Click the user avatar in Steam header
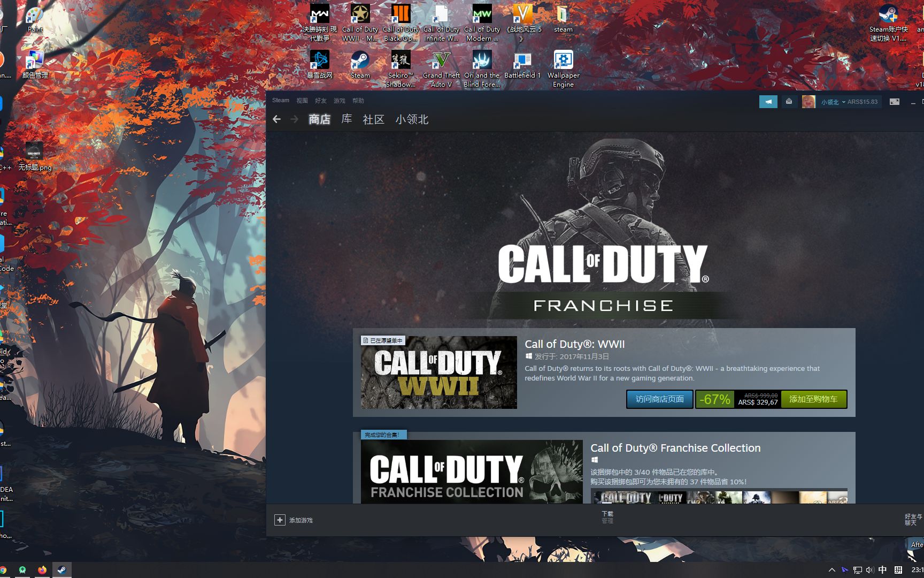The image size is (924, 578). 808,102
